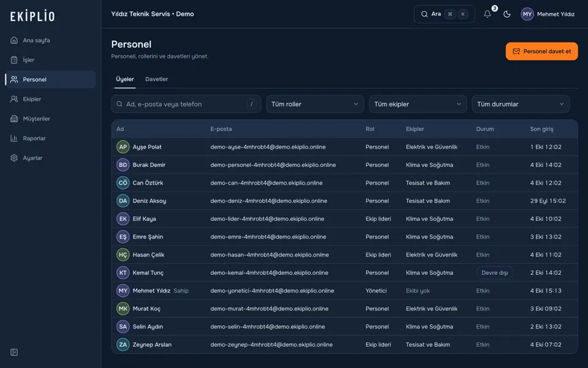The image size is (588, 368).
Task: Click the Personel davet et button
Action: pos(541,52)
